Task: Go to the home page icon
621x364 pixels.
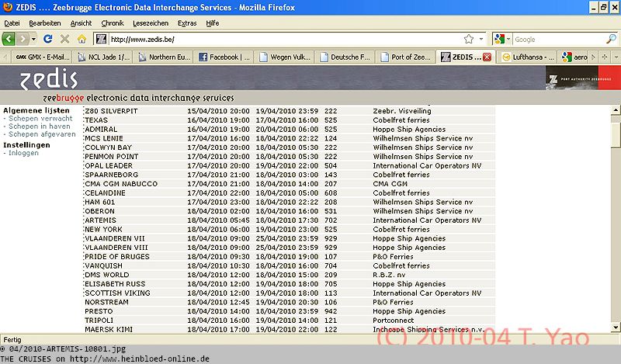Action: point(82,39)
